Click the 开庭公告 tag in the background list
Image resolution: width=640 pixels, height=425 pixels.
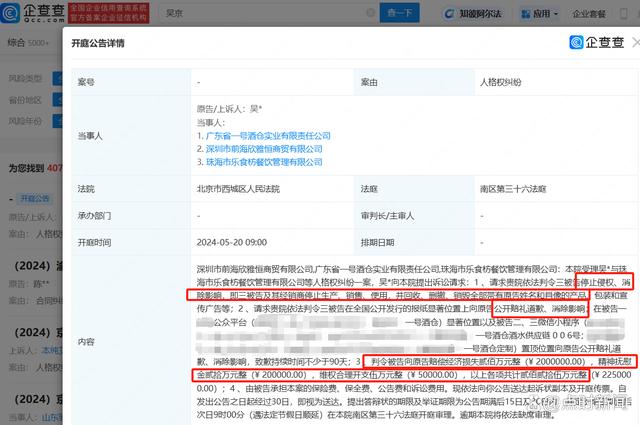pos(35,199)
